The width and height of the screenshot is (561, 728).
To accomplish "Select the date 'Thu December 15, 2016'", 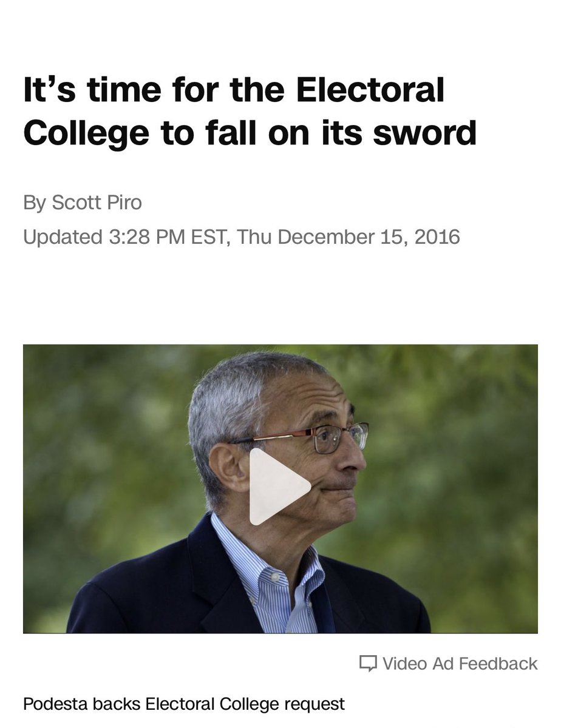I will [348, 237].
